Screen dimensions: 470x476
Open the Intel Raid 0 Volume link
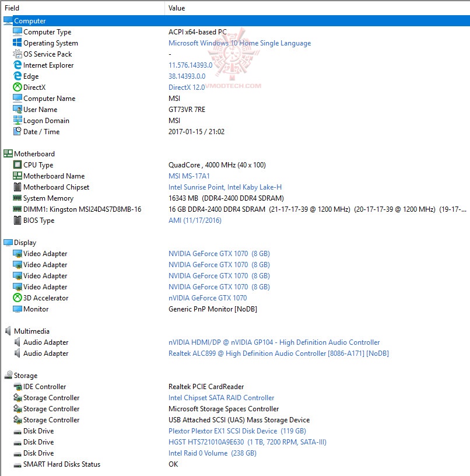tap(212, 453)
